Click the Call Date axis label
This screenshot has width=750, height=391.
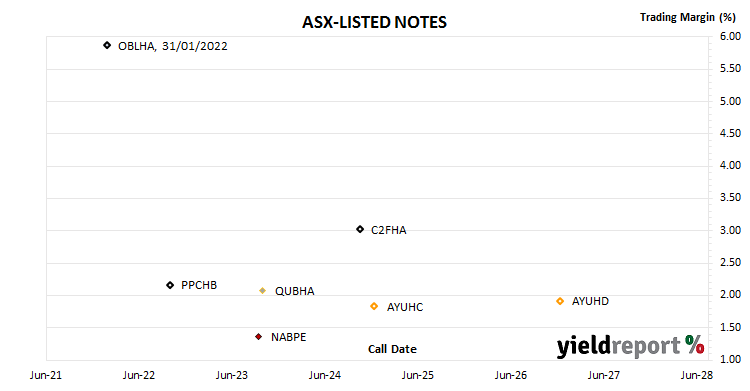tap(392, 349)
